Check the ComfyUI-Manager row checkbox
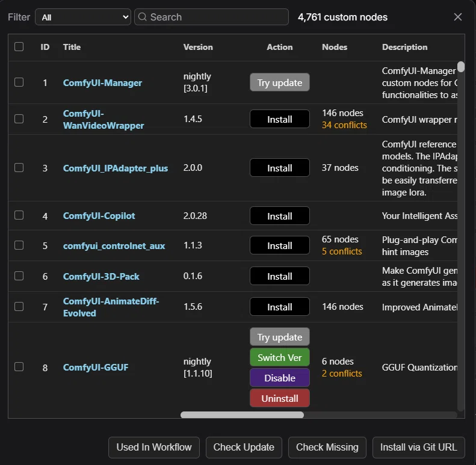Screen dimensions: 476x465 tap(19, 82)
